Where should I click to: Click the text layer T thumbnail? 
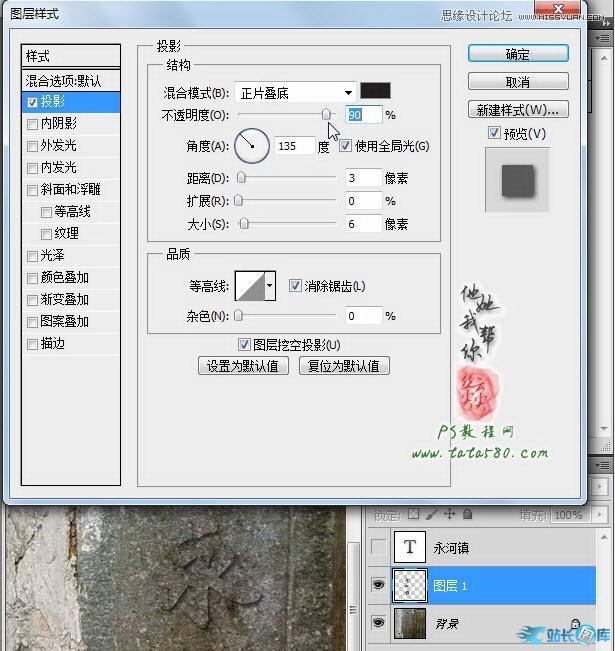pos(410,548)
